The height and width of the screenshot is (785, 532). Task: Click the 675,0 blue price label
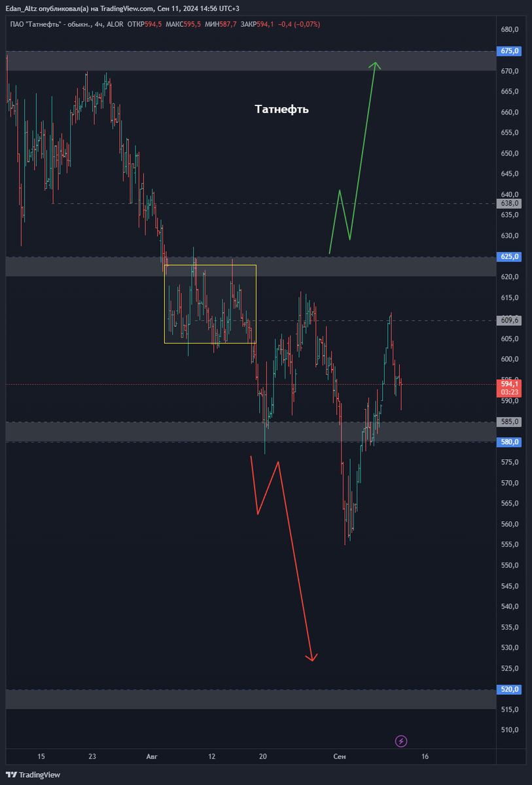(x=510, y=51)
